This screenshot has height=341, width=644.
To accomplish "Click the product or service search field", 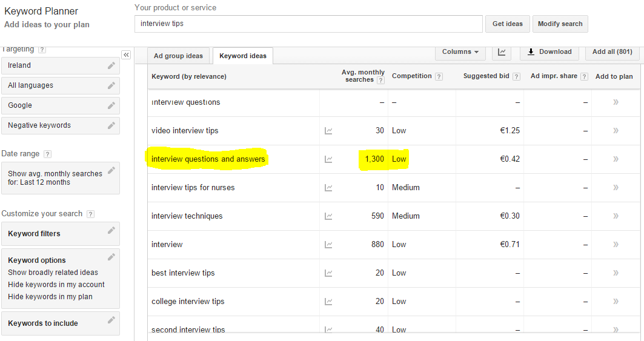I will 308,24.
